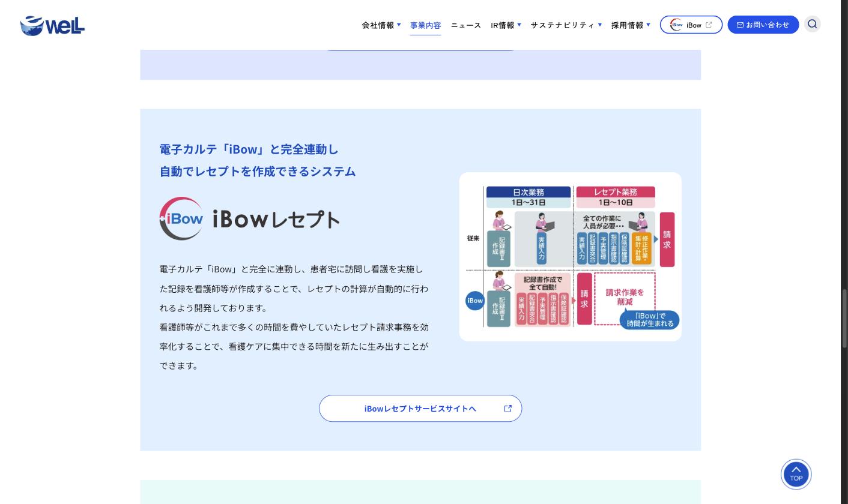
Task: Open the 会社情報 menu item
Action: pyautogui.click(x=378, y=25)
